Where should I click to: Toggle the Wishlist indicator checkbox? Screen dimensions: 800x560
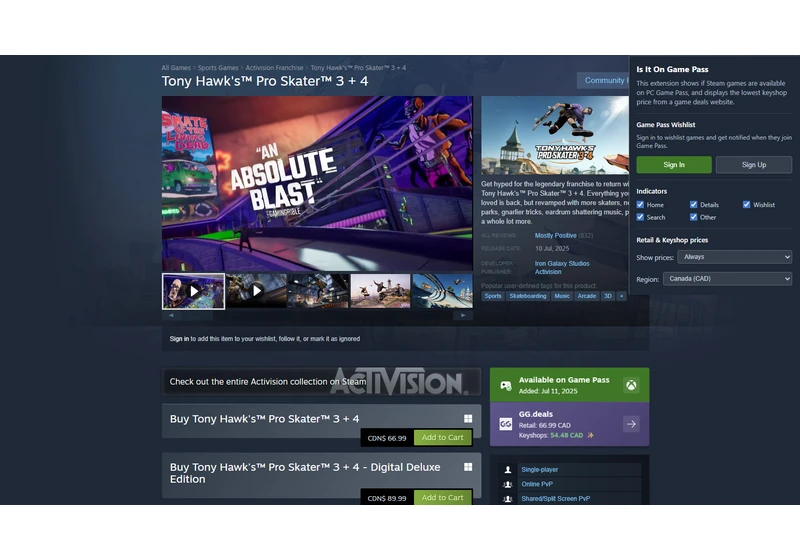(x=746, y=205)
